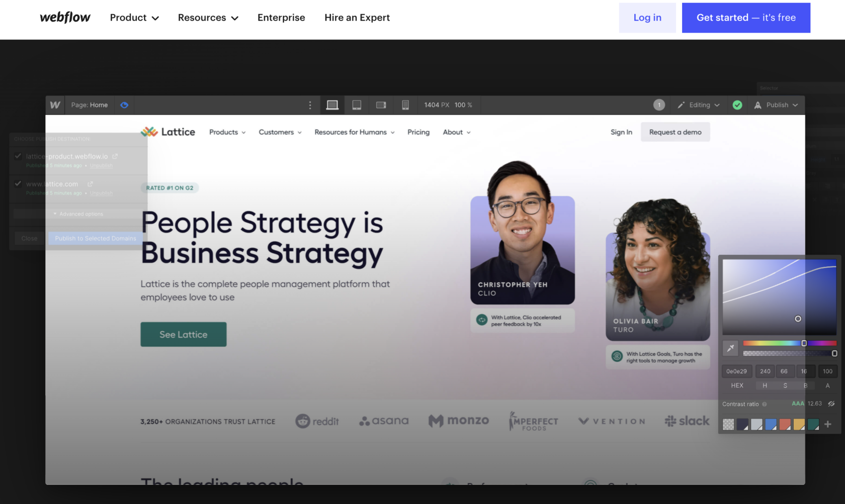Select the transparent color swatch
Screen dimensions: 845x504
tap(728, 424)
